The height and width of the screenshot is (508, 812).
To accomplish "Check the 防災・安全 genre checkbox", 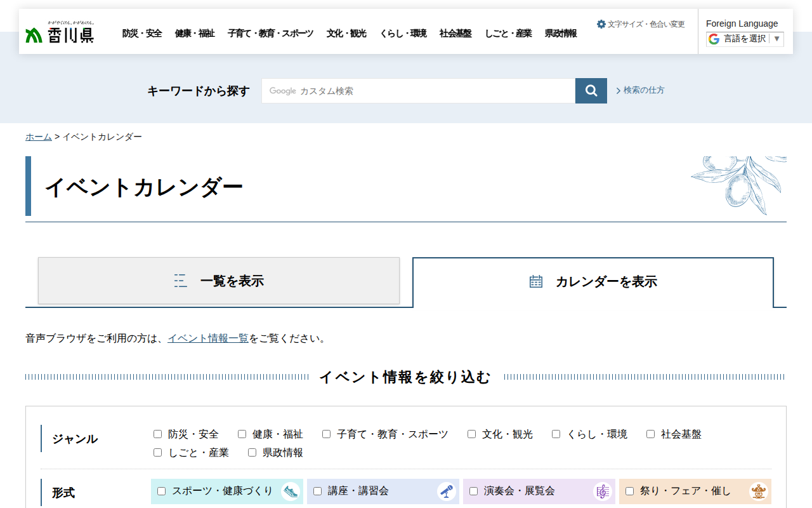I will pos(157,434).
